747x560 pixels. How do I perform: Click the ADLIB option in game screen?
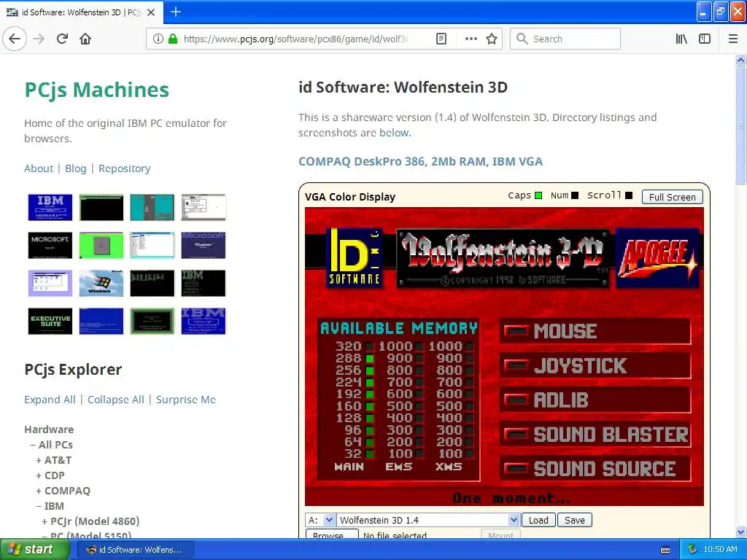click(x=595, y=400)
